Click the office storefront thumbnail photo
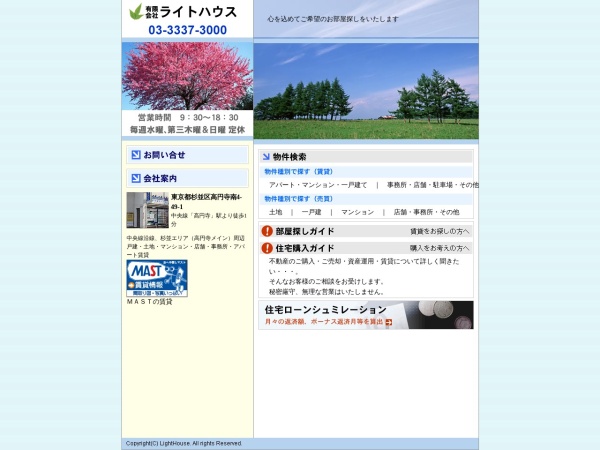600x450 pixels. 148,210
